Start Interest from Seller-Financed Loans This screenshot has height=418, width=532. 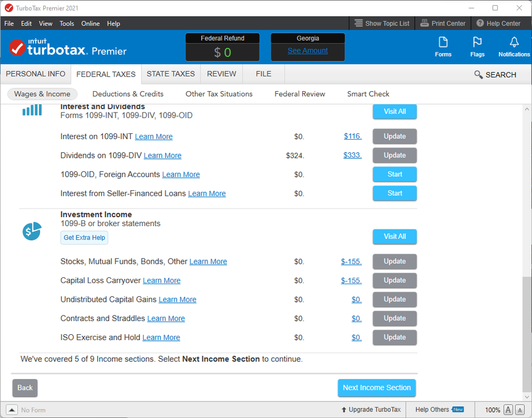pos(395,193)
